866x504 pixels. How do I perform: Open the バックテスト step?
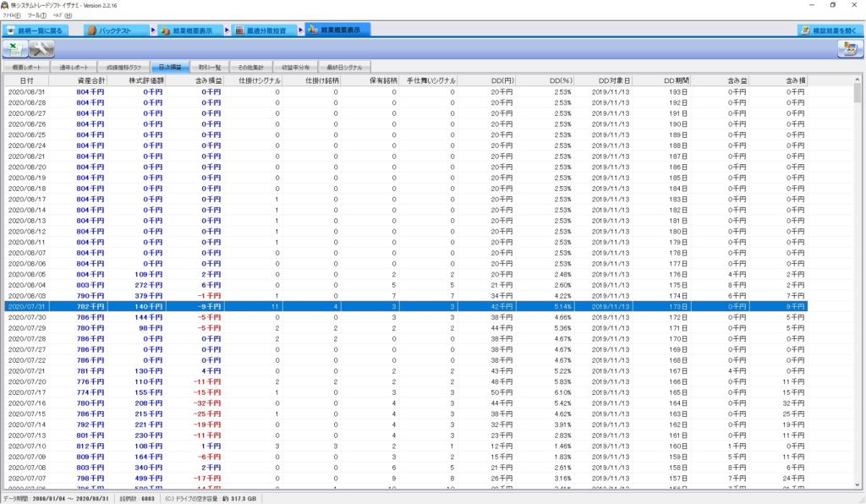tap(115, 30)
